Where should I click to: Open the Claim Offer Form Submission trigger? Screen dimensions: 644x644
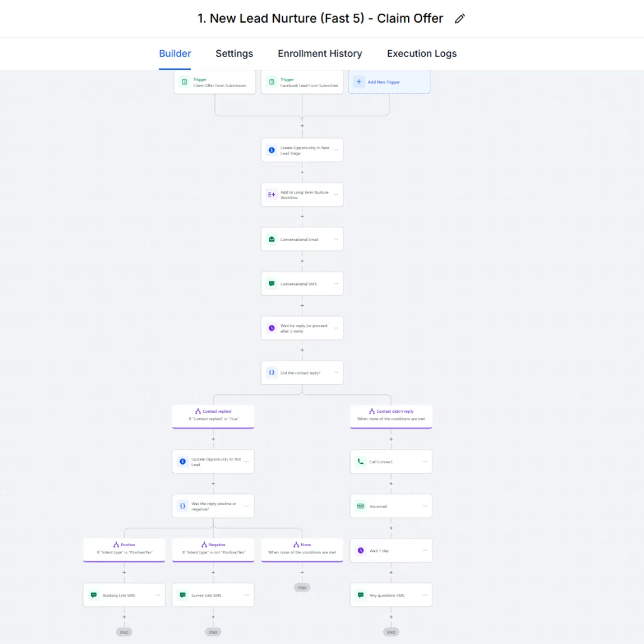[215, 82]
